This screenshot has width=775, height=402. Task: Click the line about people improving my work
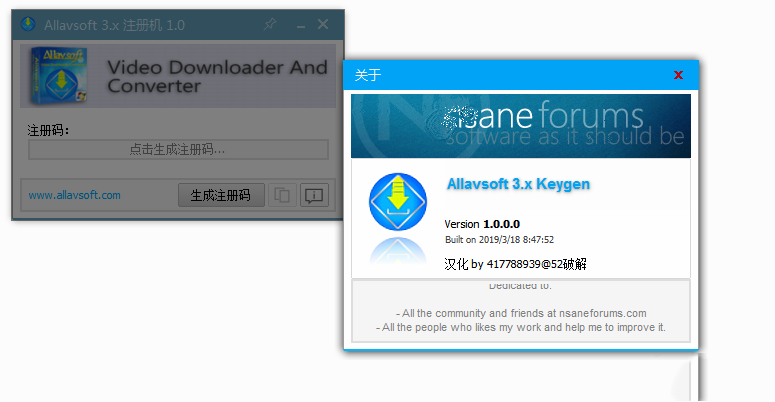pyautogui.click(x=521, y=327)
